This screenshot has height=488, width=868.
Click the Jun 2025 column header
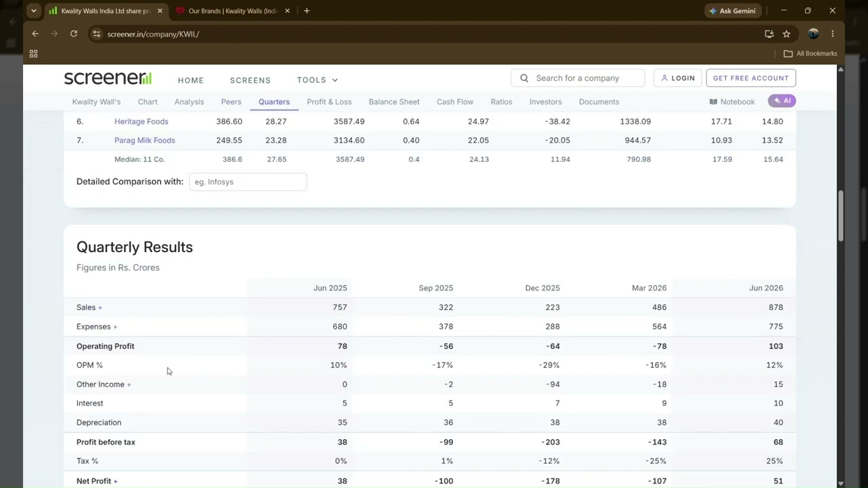[x=330, y=288]
